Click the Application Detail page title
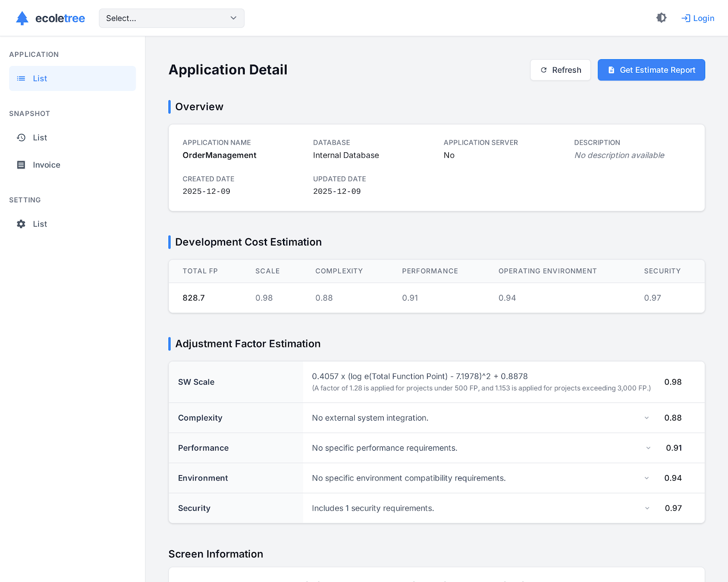Viewport: 728px width, 582px height. [x=228, y=70]
